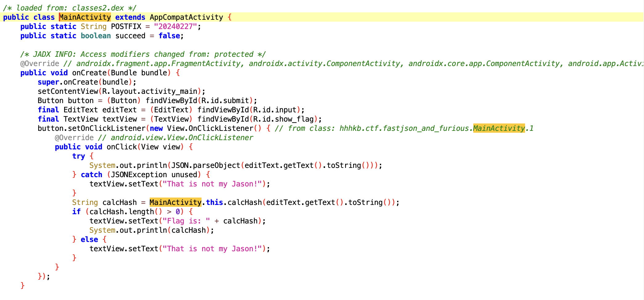Click View.OnClickListener after the new keyword
The height and width of the screenshot is (300, 644).
point(210,128)
